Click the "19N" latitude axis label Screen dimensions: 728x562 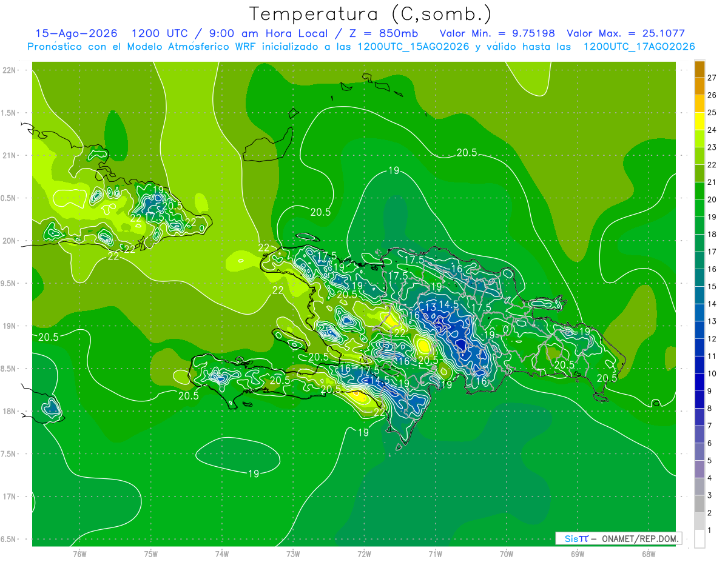9,326
